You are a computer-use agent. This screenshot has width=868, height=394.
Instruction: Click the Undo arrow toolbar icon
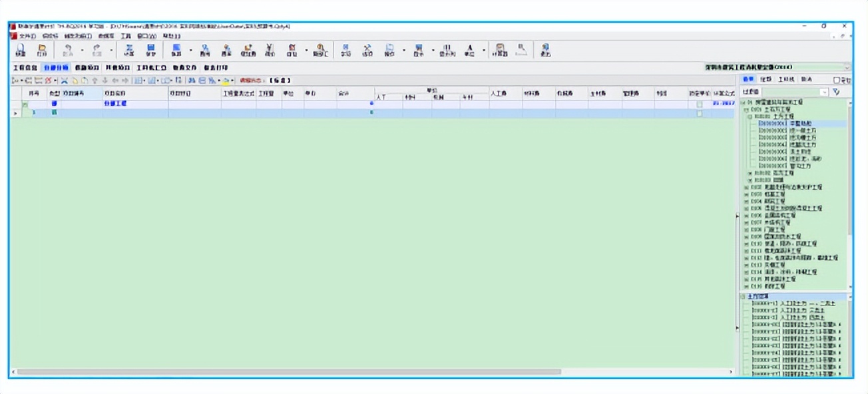tap(68, 51)
